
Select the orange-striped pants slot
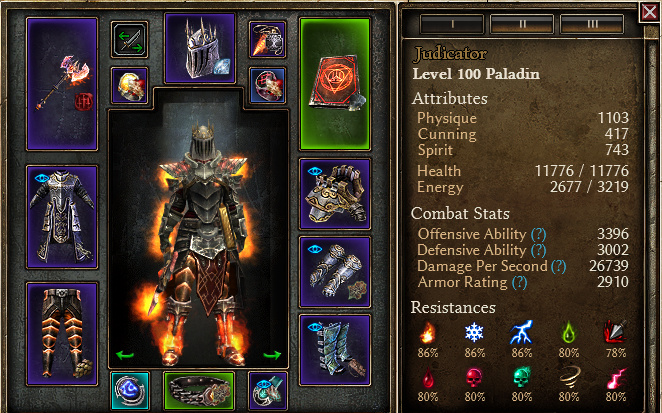click(62, 334)
